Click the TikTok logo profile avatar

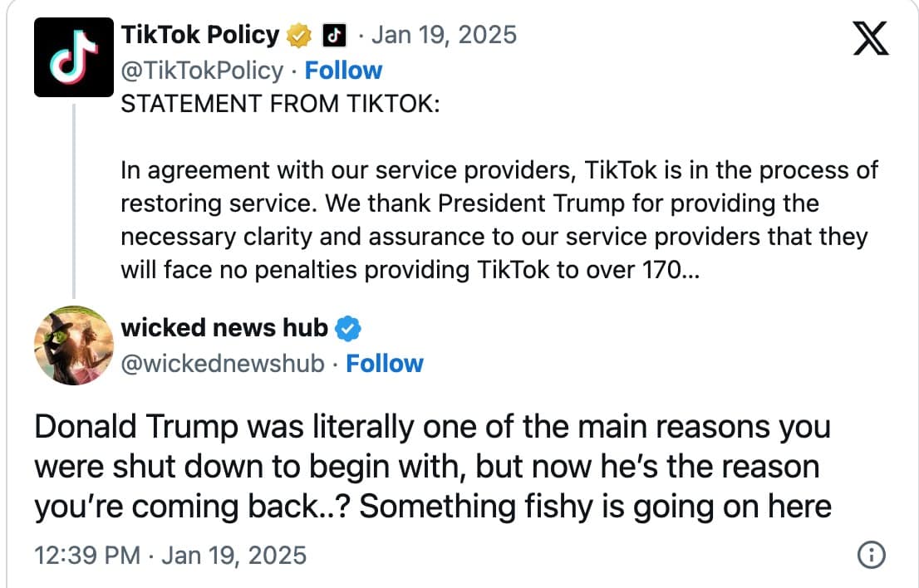(73, 57)
